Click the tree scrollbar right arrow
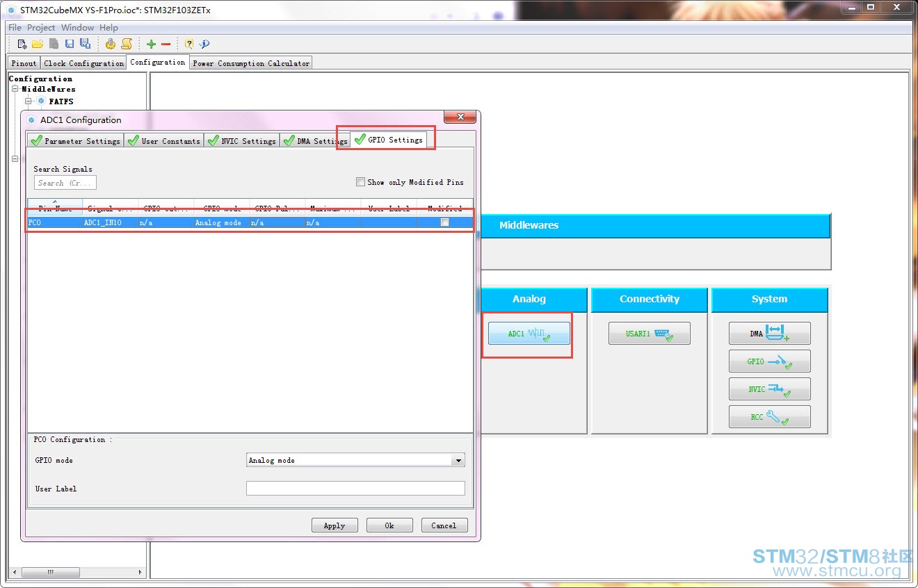The height and width of the screenshot is (588, 918). (x=140, y=573)
